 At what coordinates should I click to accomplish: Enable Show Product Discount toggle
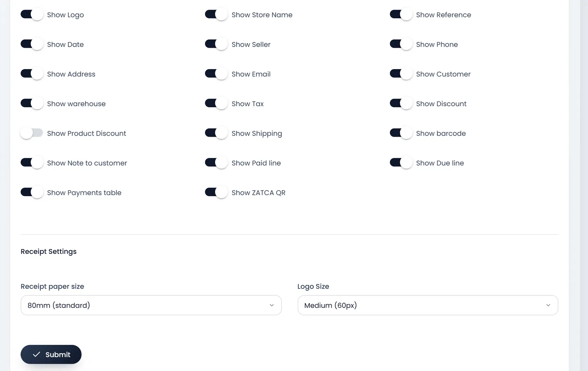[x=32, y=133]
